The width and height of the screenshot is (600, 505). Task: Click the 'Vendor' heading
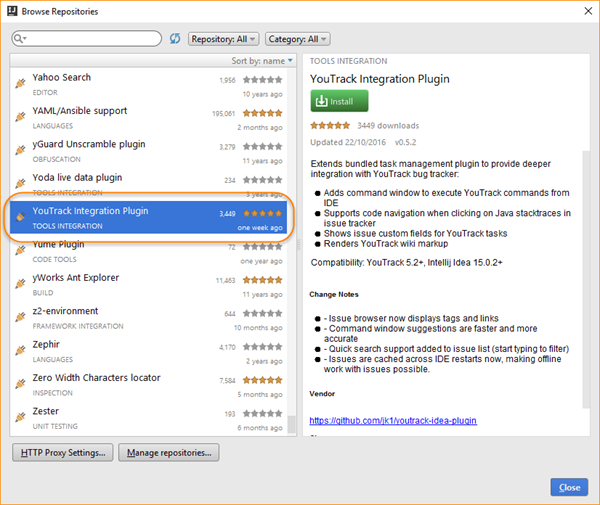(x=322, y=394)
